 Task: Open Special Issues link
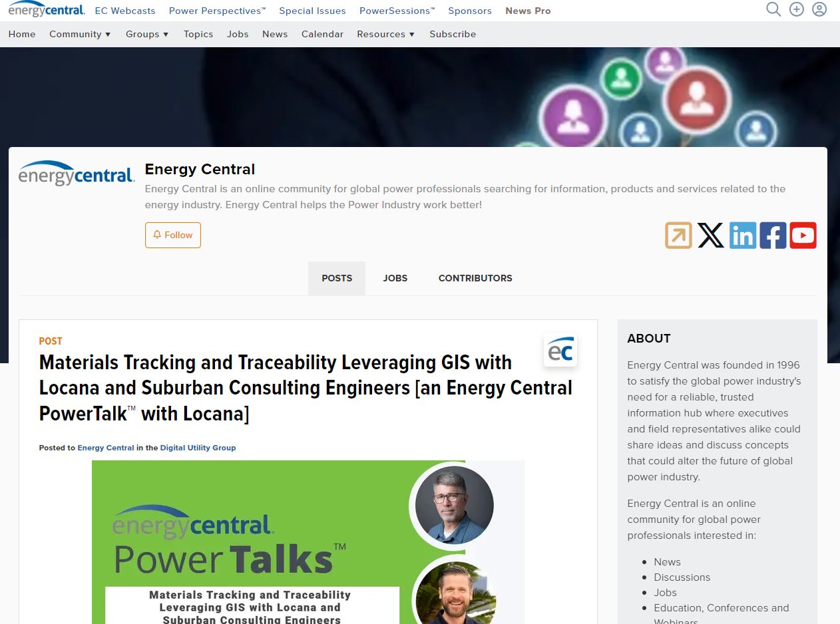(312, 11)
